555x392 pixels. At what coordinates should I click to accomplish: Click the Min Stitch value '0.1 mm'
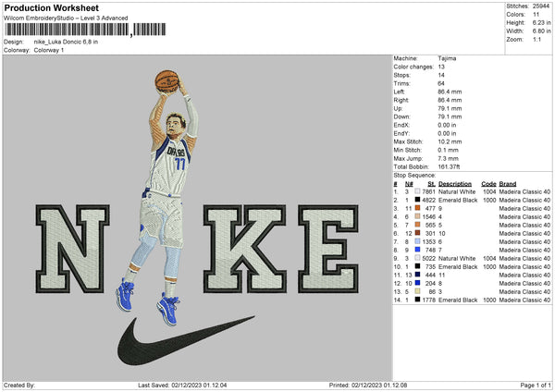pyautogui.click(x=448, y=150)
